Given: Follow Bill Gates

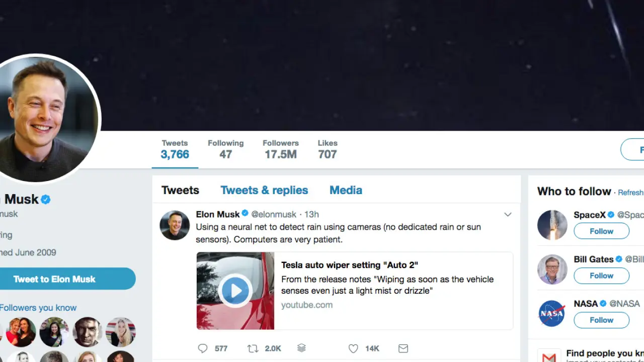Looking at the screenshot, I should coord(601,276).
